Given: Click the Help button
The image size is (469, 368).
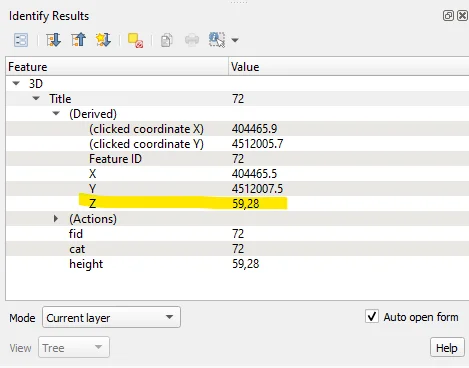Looking at the screenshot, I should click(x=447, y=348).
